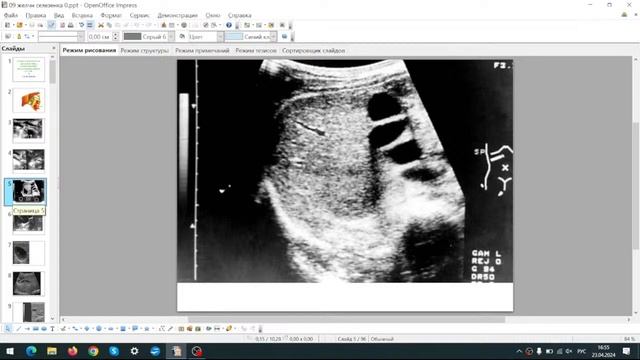Click the Open file folder icon
This screenshot has height=360, width=640.
click(x=19, y=25)
